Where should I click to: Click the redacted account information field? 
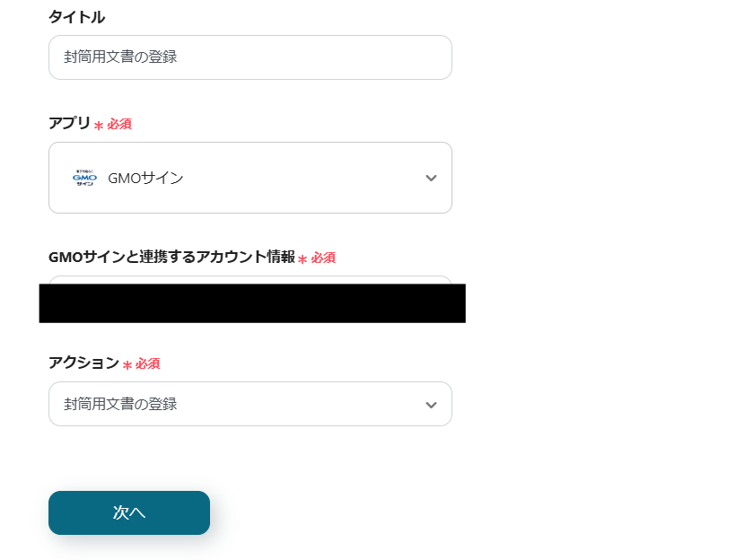pyautogui.click(x=251, y=303)
